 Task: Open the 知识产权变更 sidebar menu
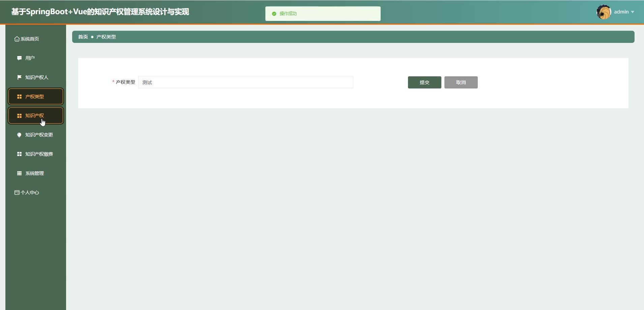pyautogui.click(x=36, y=135)
